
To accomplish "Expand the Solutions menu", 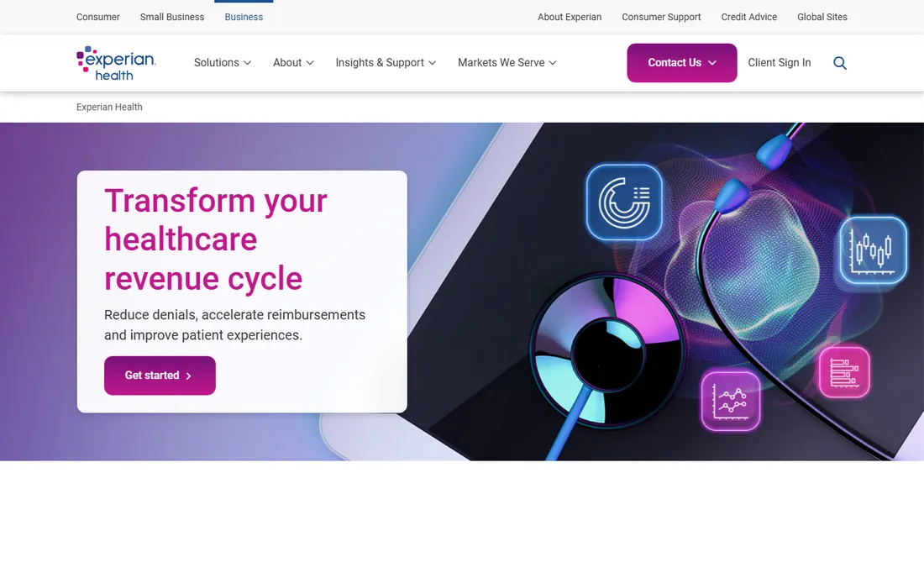I will coord(222,62).
